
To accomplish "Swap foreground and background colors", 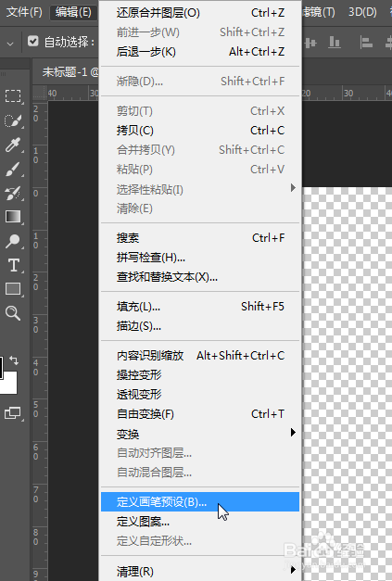I will click(14, 360).
